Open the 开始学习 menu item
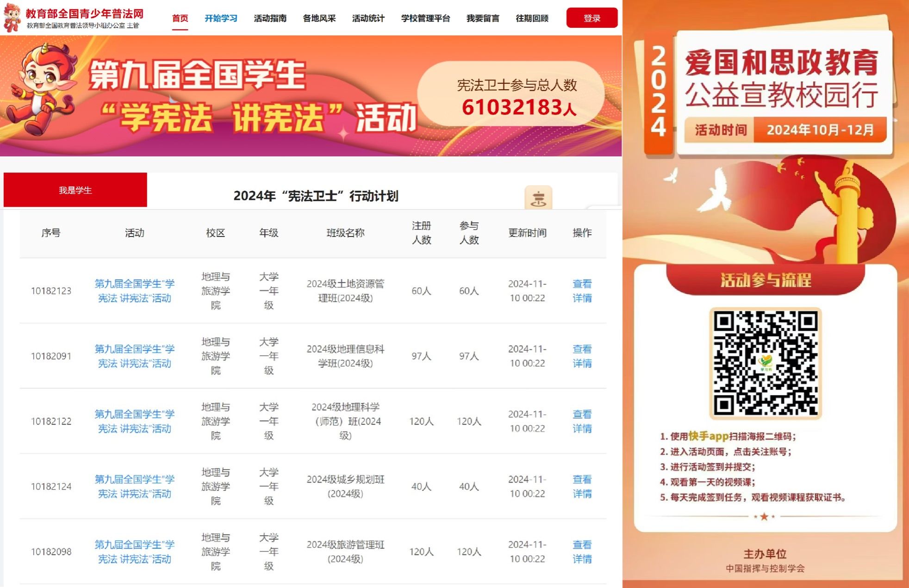 click(221, 19)
